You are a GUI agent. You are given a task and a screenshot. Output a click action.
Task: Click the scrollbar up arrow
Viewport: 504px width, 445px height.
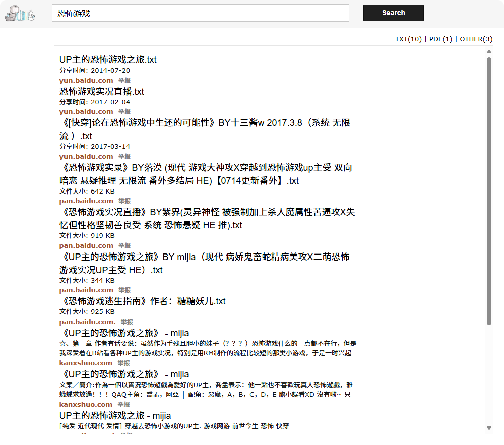pyautogui.click(x=489, y=52)
